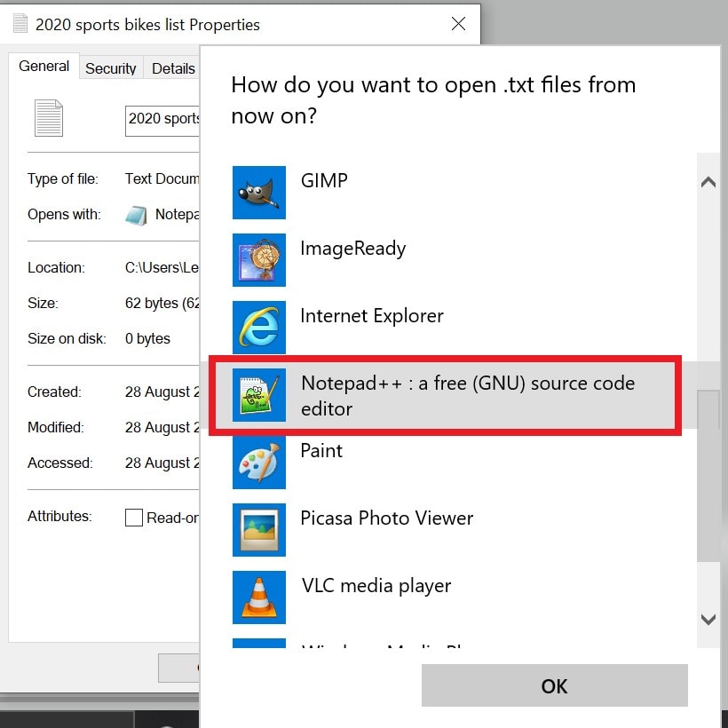The image size is (728, 728).
Task: Click the Notepad++ source code editor label
Action: click(x=468, y=396)
